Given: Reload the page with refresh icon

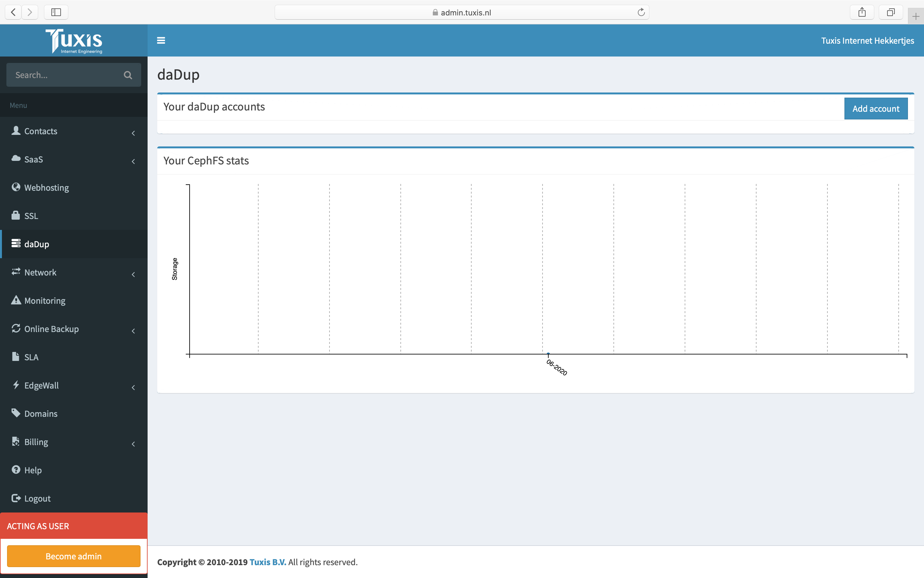Looking at the screenshot, I should pyautogui.click(x=641, y=12).
